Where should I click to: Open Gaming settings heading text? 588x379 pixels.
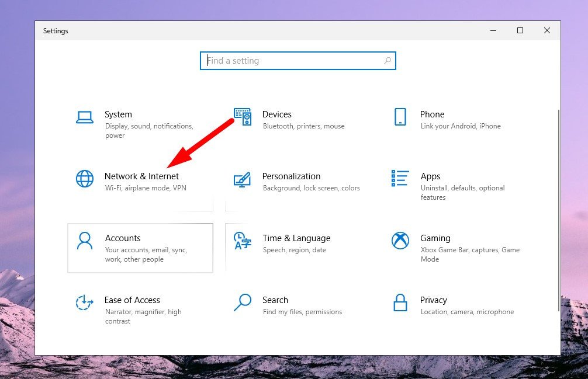tap(435, 238)
